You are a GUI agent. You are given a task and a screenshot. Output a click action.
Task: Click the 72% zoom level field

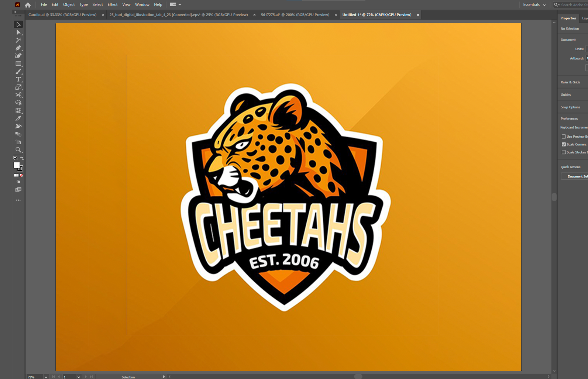pos(35,377)
